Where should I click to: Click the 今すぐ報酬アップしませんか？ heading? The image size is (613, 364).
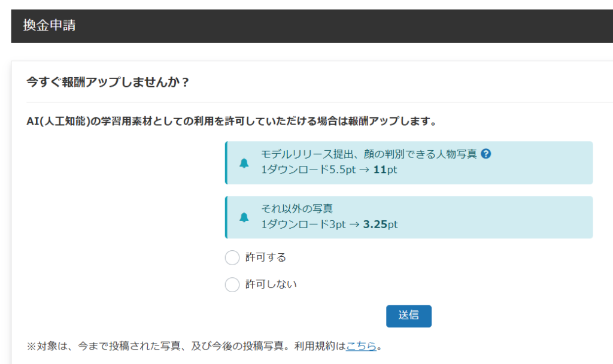coord(108,82)
